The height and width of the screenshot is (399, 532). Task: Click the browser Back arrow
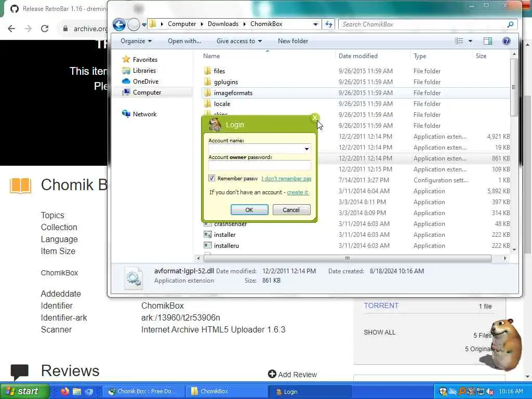click(11, 29)
